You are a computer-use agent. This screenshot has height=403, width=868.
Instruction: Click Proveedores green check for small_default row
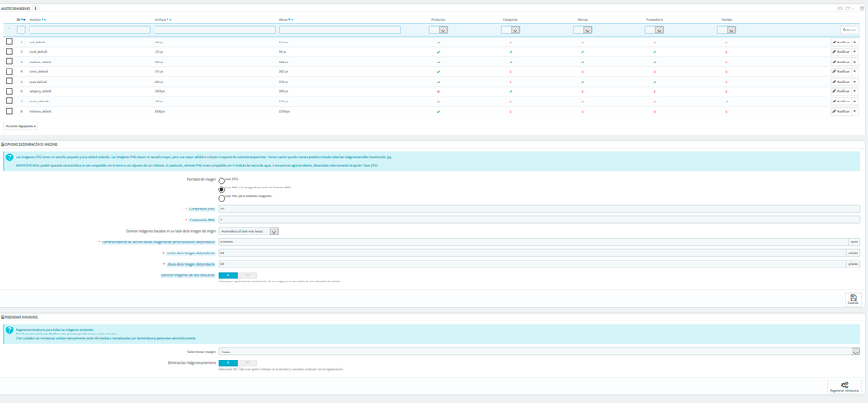coord(654,52)
